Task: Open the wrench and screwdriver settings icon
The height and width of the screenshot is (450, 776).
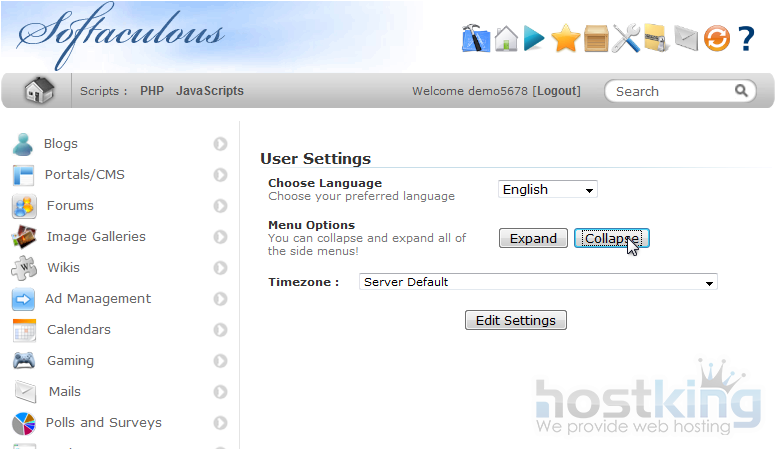Action: [x=626, y=39]
